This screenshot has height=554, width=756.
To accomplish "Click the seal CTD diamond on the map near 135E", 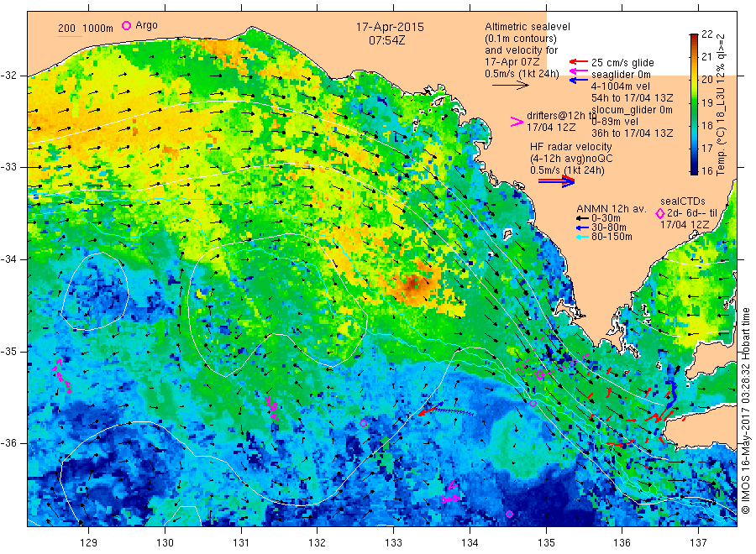I will (x=540, y=374).
